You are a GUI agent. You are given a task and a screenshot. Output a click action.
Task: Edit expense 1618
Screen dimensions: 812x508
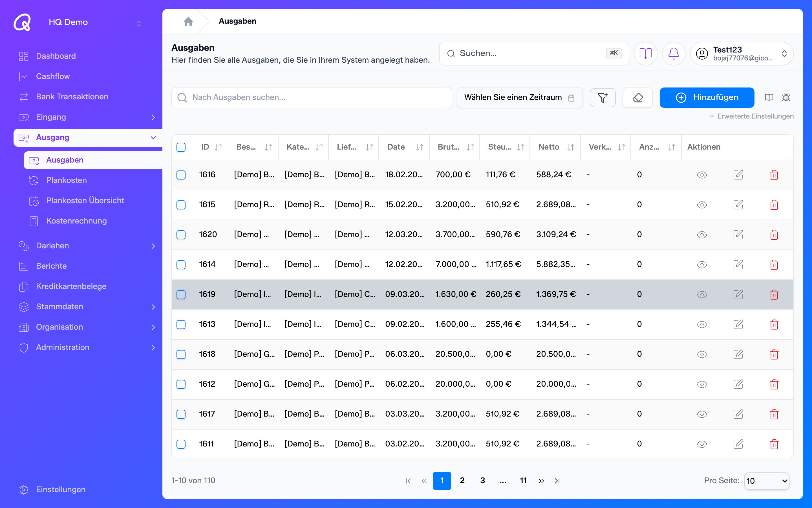tap(738, 354)
